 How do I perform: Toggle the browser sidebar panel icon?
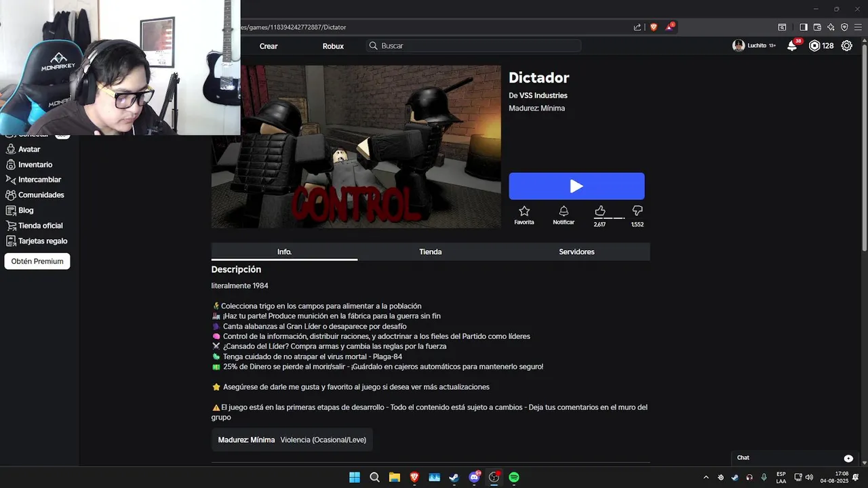tap(804, 27)
